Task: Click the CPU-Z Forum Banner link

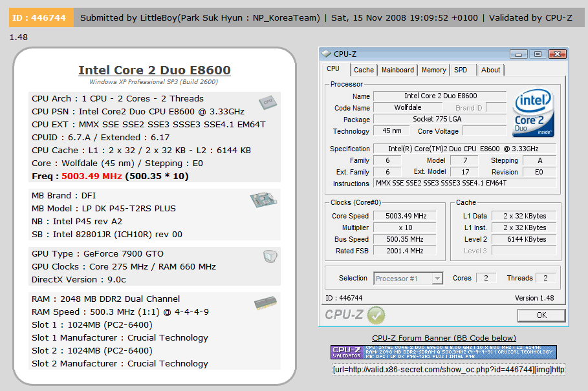Action: 444,338
